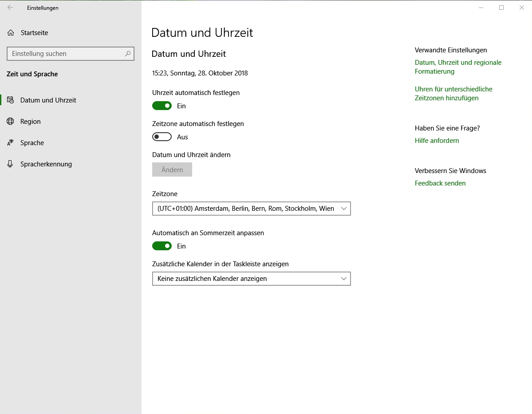The image size is (532, 414).
Task: Disable Uhrzeit automatisch festlegen switch
Action: coord(162,106)
